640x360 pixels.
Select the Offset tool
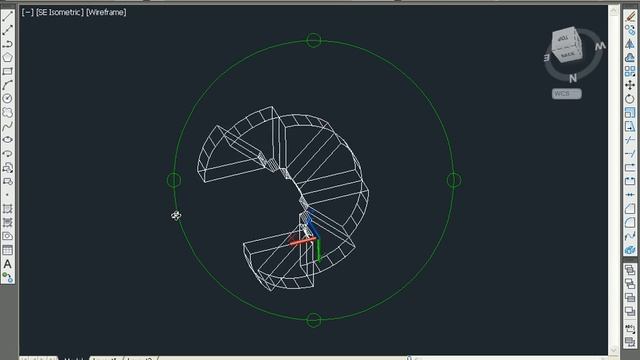click(x=630, y=57)
